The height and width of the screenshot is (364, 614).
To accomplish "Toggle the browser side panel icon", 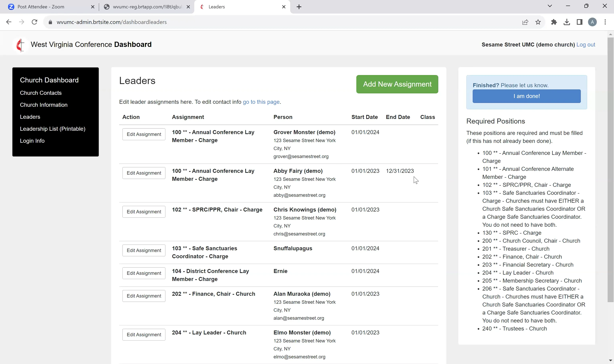I will click(579, 22).
